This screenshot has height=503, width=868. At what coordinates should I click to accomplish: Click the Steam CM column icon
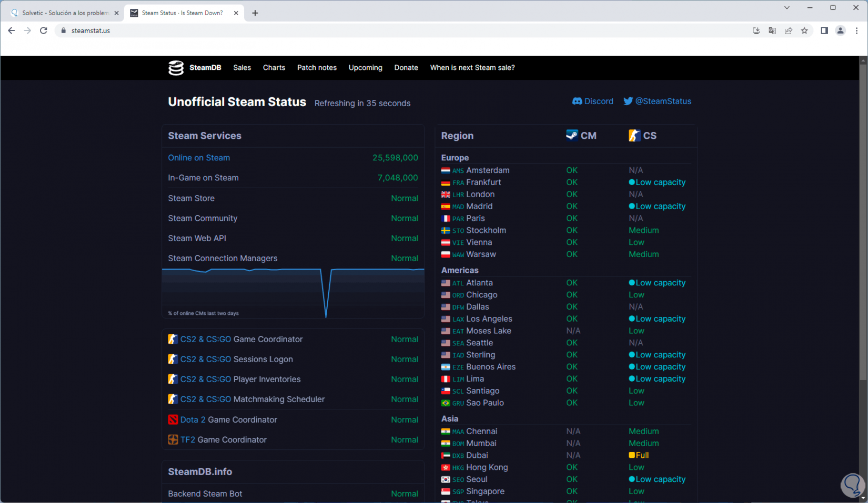coord(572,136)
